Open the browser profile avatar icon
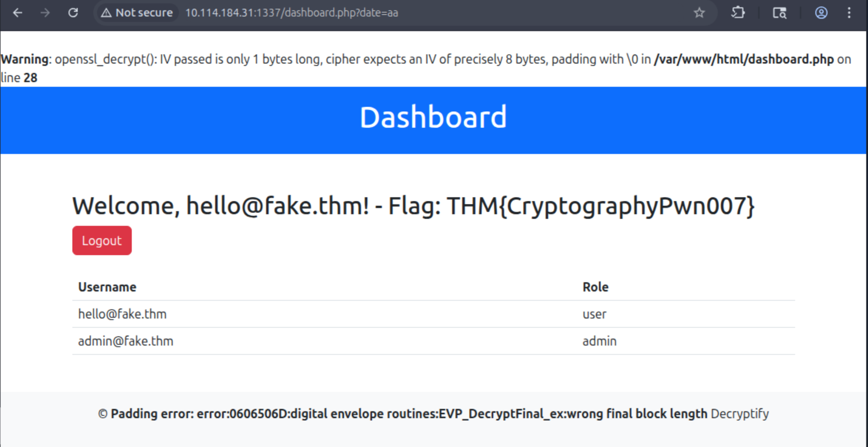This screenshot has width=868, height=447. (821, 13)
